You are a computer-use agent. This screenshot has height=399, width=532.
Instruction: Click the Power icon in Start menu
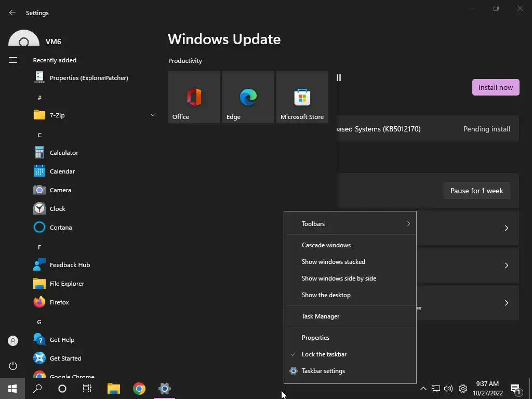click(13, 366)
